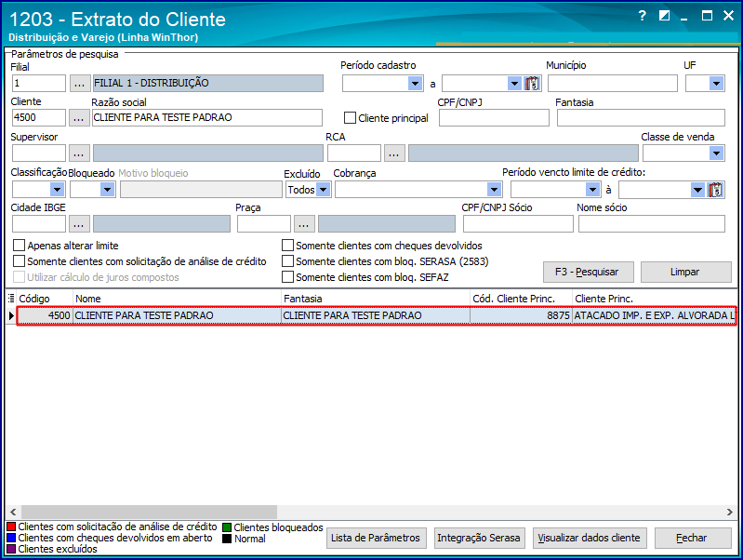Open the Bloqueado dropdown
Screen dimensions: 743x560
108,190
